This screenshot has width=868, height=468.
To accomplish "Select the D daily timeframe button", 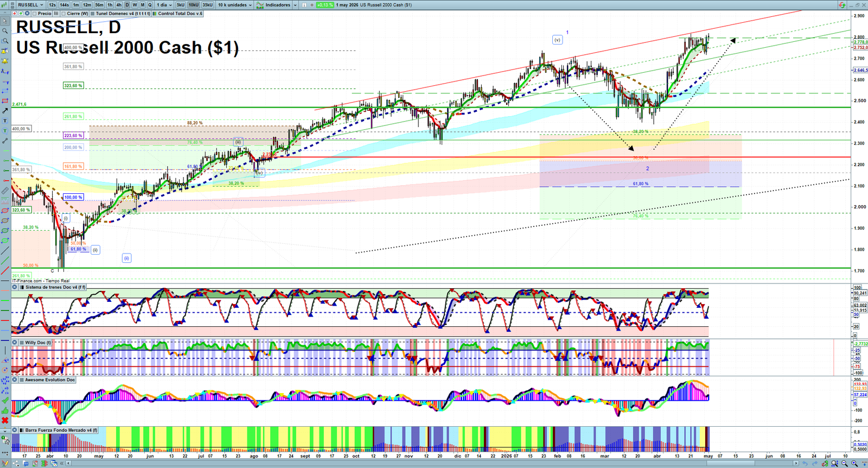I will pos(127,5).
